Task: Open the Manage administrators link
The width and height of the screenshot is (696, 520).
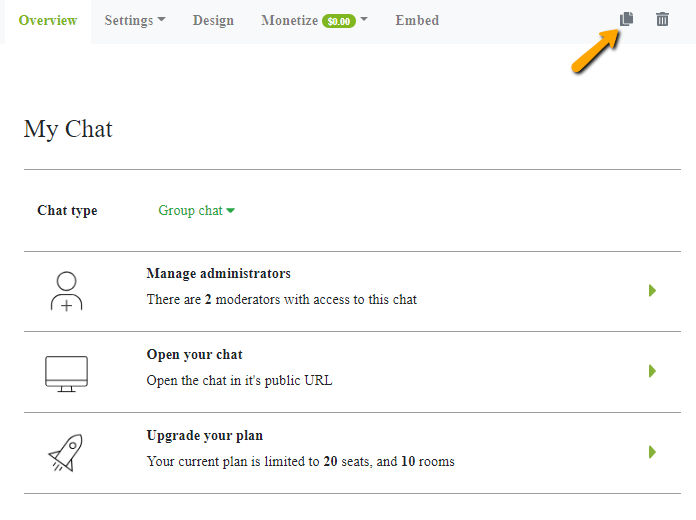Action: coord(219,274)
